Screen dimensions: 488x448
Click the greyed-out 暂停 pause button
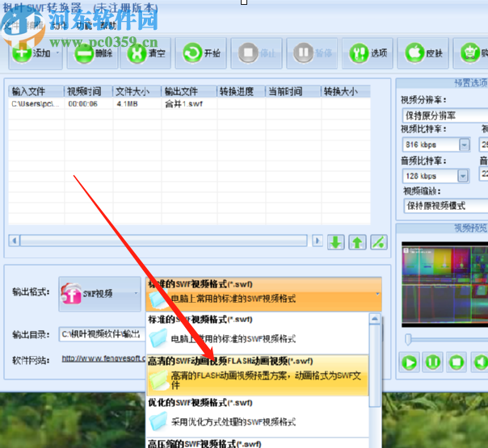312,53
